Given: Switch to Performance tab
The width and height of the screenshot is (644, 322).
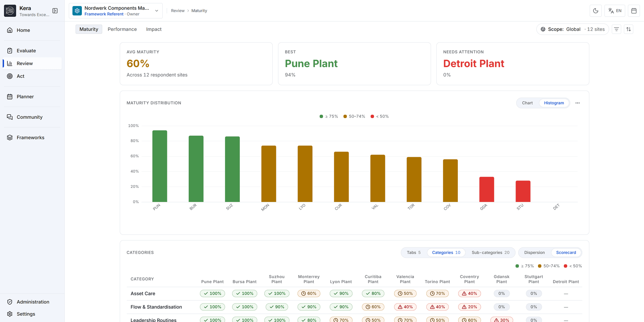Looking at the screenshot, I should coord(122,29).
